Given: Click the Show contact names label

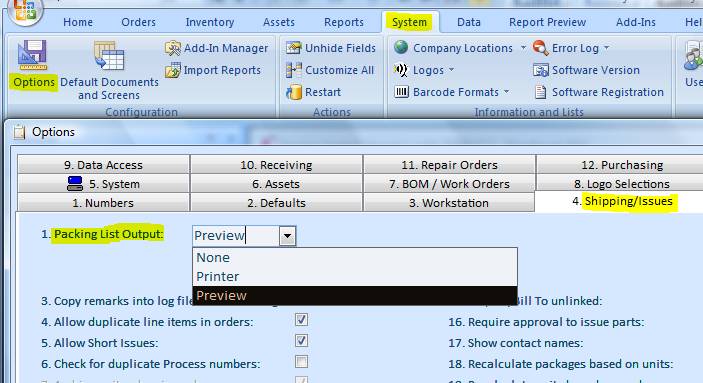Looking at the screenshot, I should 516,343.
